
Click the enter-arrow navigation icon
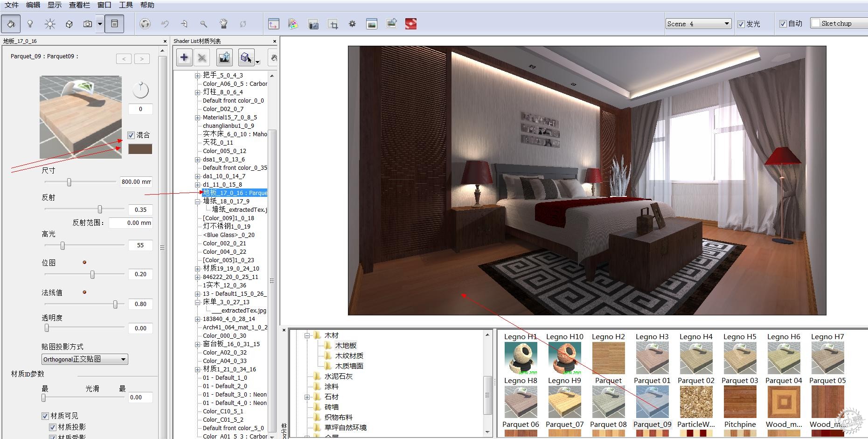click(184, 24)
